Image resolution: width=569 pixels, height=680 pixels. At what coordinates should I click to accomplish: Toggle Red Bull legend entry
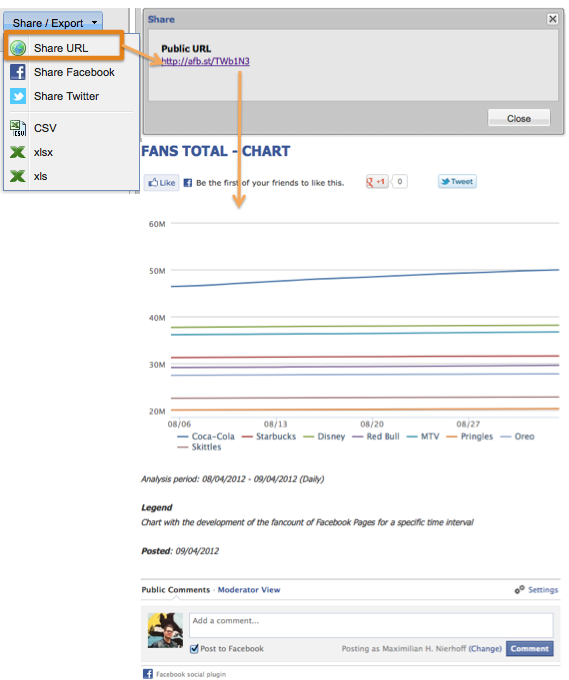click(x=376, y=436)
